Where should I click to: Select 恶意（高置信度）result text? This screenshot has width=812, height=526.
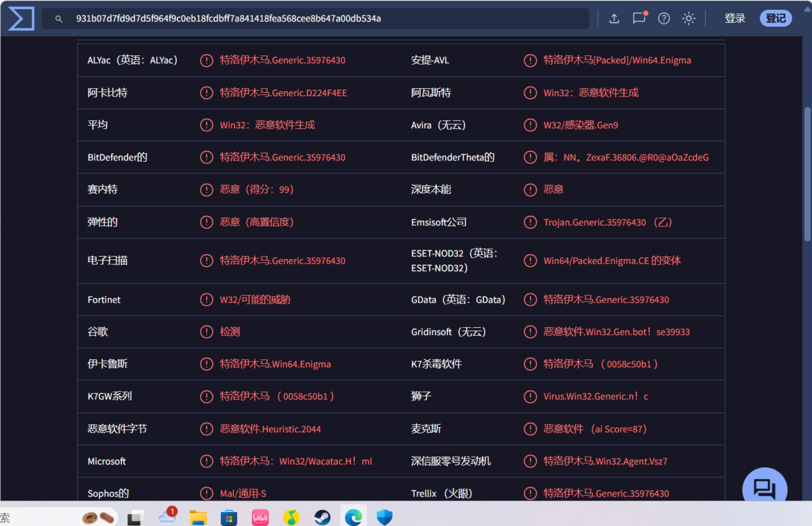(x=257, y=222)
